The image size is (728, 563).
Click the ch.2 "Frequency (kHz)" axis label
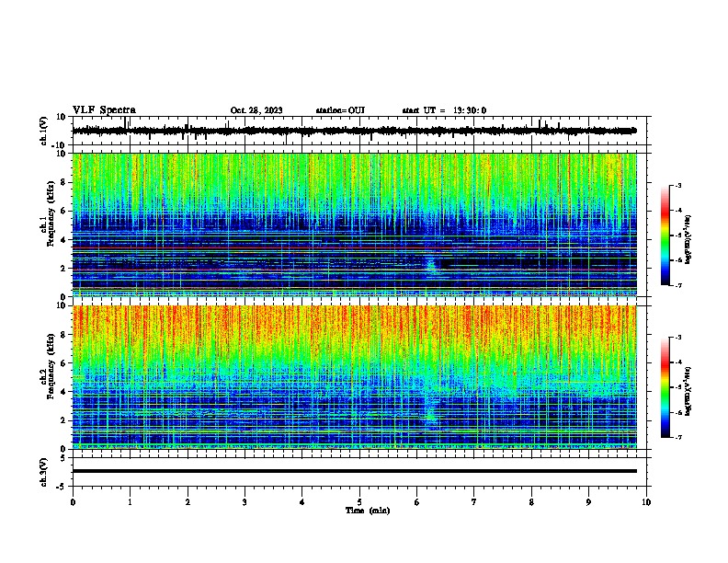tap(49, 366)
